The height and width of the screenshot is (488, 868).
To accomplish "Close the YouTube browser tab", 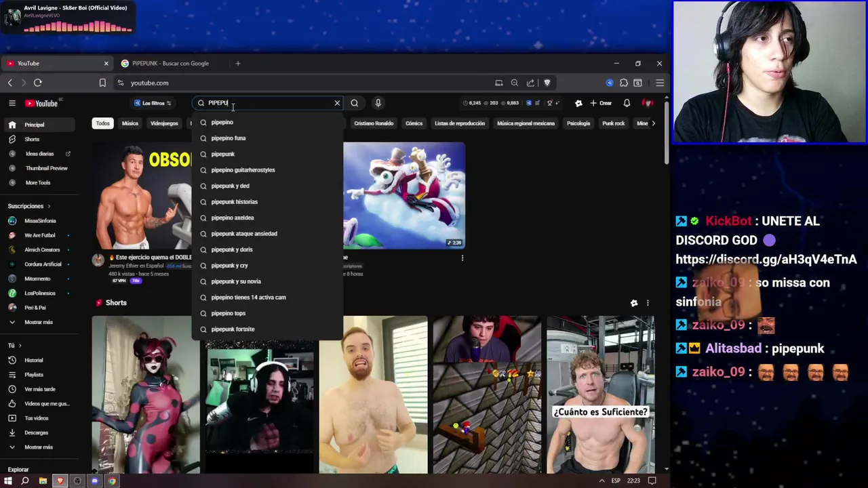I will tap(106, 63).
